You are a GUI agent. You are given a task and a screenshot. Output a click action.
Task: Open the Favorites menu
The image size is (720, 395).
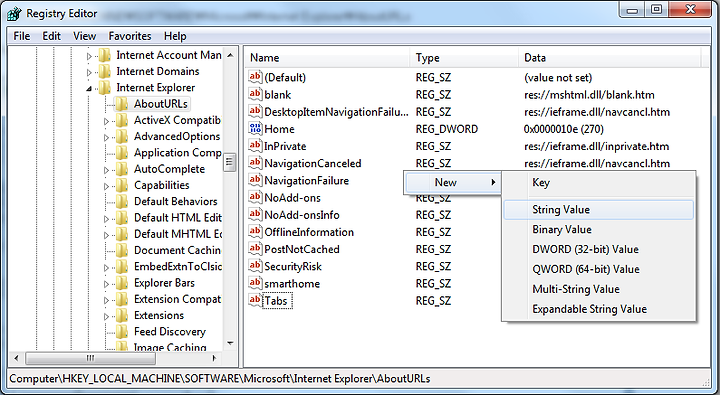coord(130,36)
